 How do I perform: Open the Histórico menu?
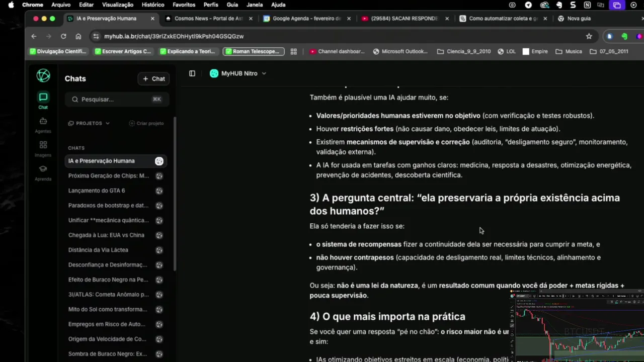click(x=153, y=5)
